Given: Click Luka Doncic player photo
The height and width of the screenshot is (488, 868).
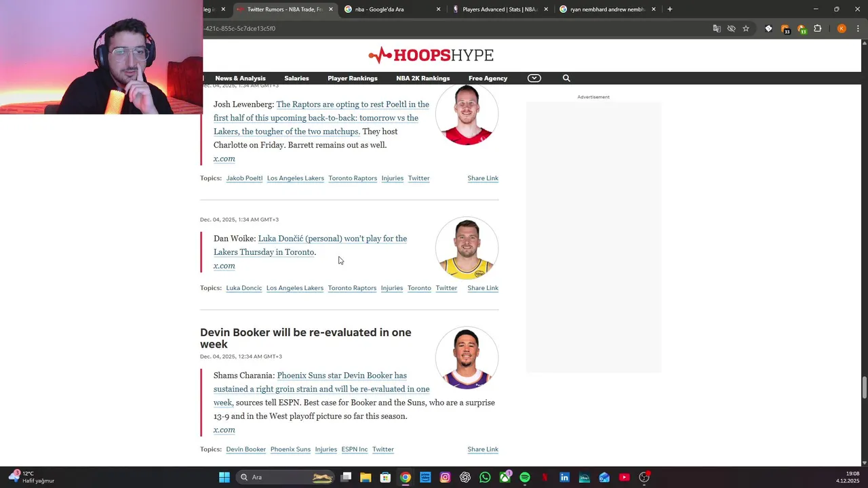Looking at the screenshot, I should 467,248.
